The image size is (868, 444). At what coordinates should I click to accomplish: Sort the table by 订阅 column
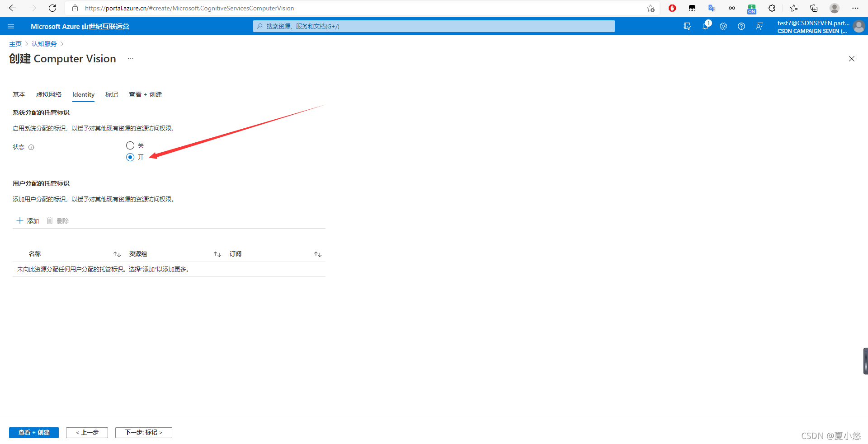pyautogui.click(x=318, y=254)
